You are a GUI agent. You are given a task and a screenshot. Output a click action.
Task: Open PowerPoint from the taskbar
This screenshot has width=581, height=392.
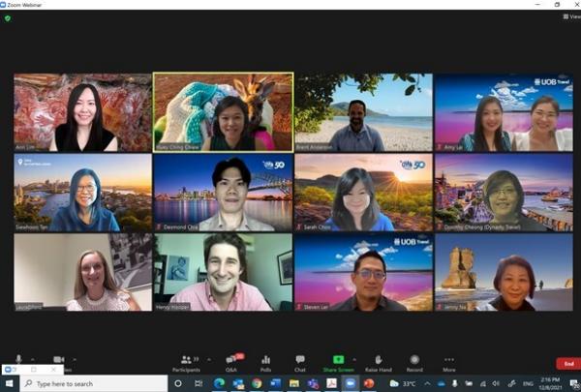tap(369, 383)
